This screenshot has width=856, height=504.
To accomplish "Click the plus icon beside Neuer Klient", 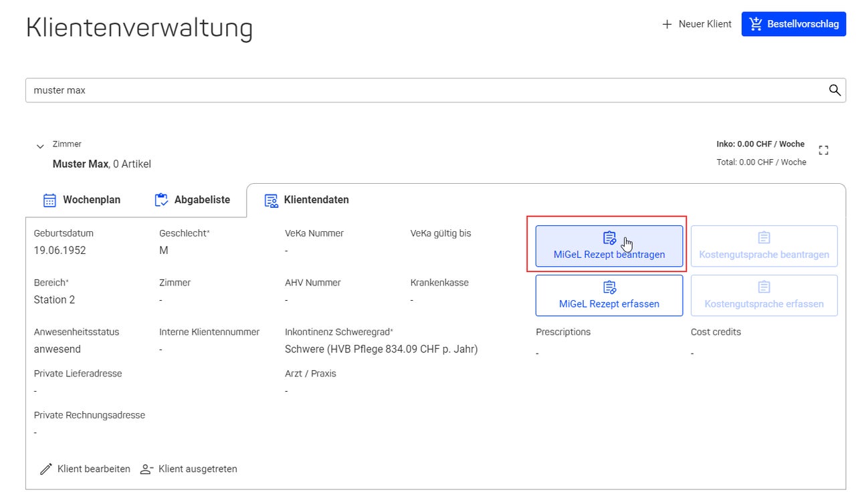I will coord(667,24).
